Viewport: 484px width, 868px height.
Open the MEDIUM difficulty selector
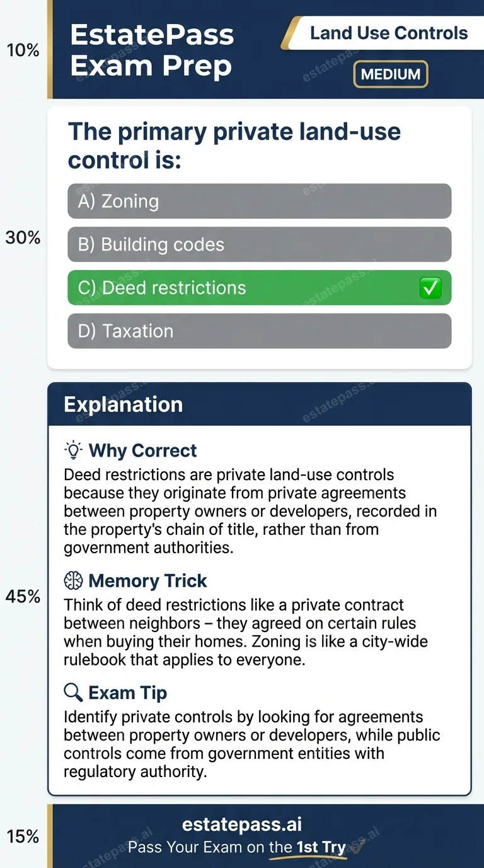[390, 74]
